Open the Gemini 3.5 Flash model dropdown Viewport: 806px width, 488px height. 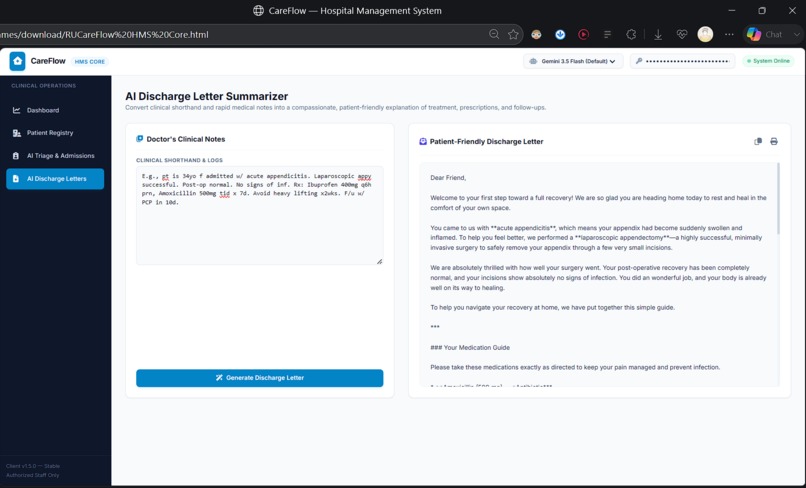coord(573,61)
